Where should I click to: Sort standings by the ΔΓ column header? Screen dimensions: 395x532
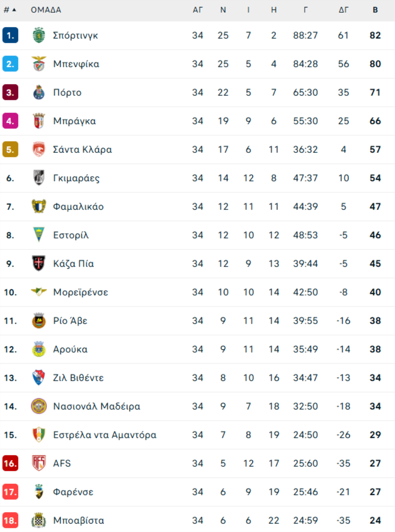[343, 10]
